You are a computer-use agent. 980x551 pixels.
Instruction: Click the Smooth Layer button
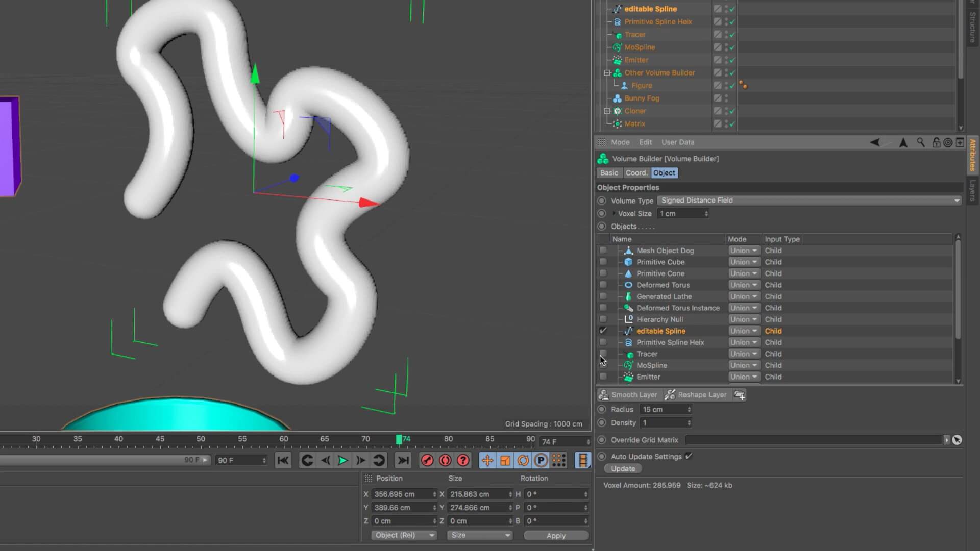click(628, 395)
